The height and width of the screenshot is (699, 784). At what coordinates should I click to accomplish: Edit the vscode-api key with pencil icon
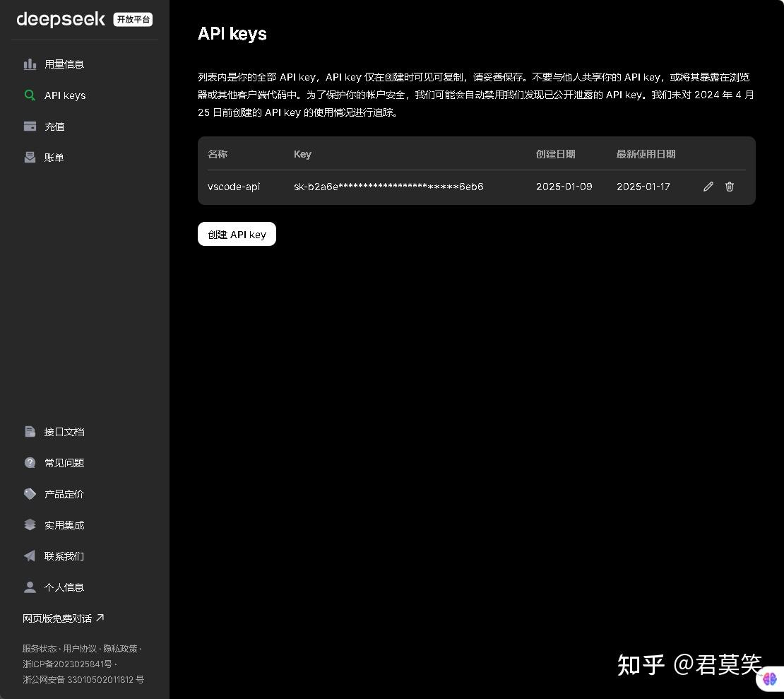tap(708, 187)
